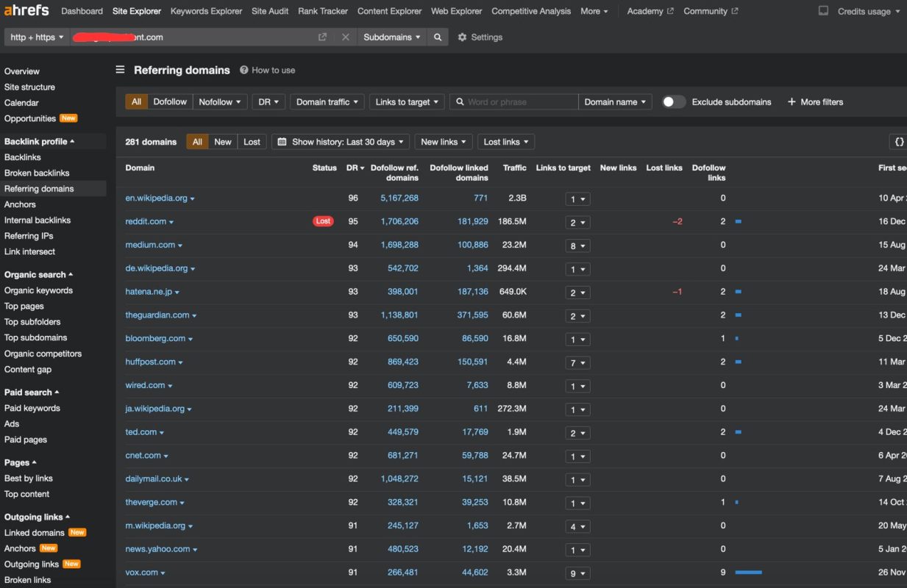The height and width of the screenshot is (588, 907).
Task: Go to Organic keywords in sidebar
Action: point(38,290)
